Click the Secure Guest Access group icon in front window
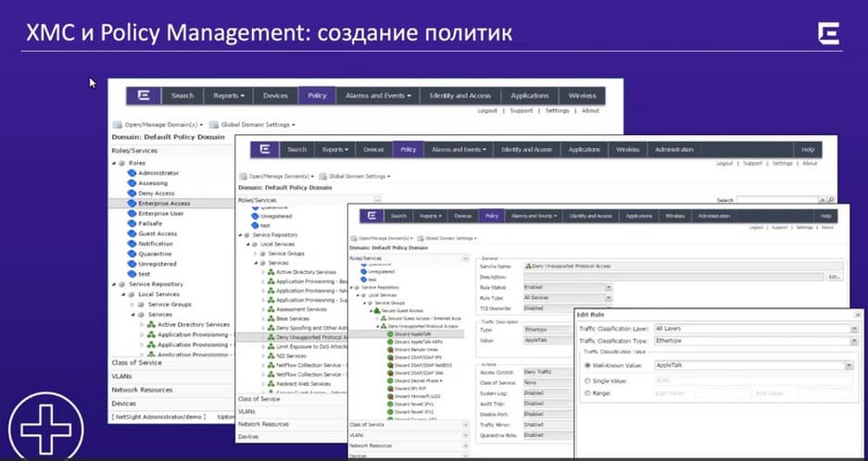The image size is (868, 461). pyautogui.click(x=377, y=311)
